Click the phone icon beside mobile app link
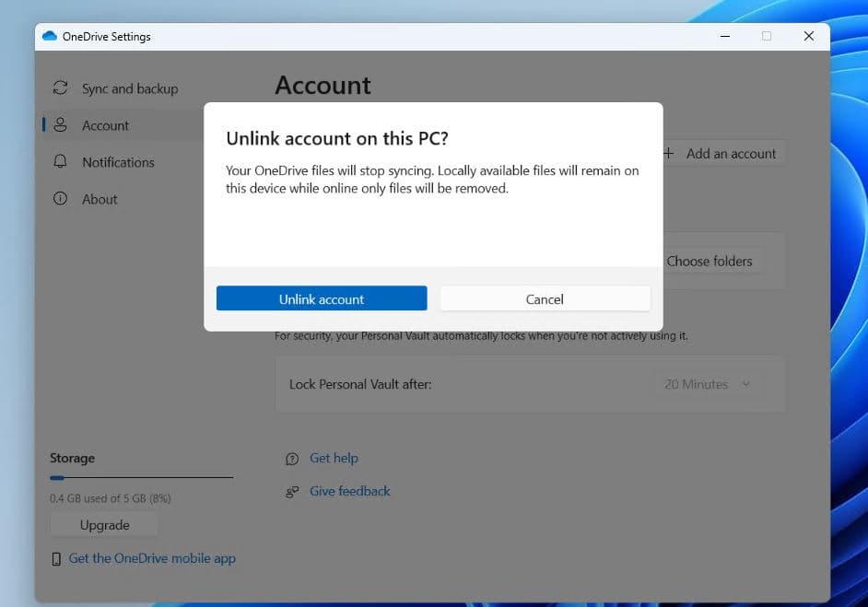868x607 pixels. click(56, 559)
